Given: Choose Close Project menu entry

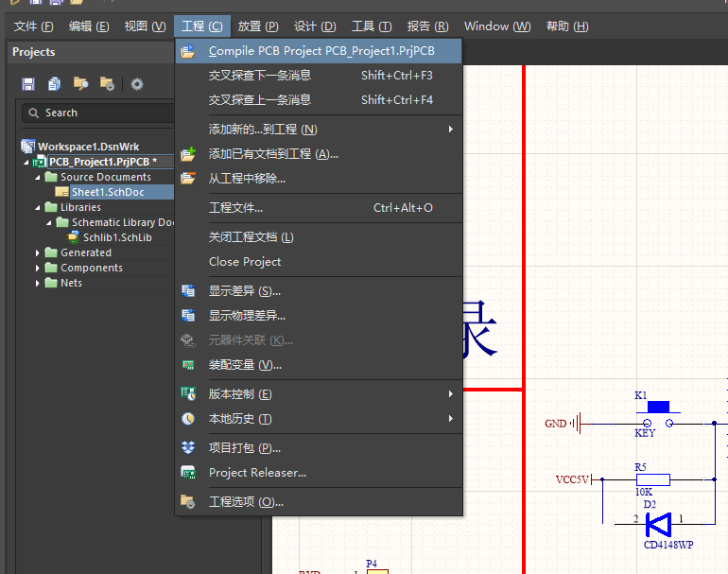Looking at the screenshot, I should click(319, 262).
